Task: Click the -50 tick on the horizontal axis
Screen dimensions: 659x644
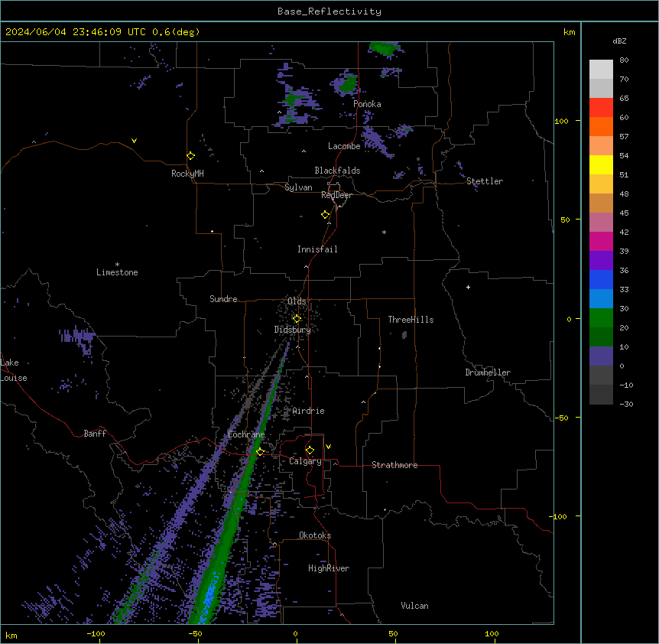Action: [195, 633]
